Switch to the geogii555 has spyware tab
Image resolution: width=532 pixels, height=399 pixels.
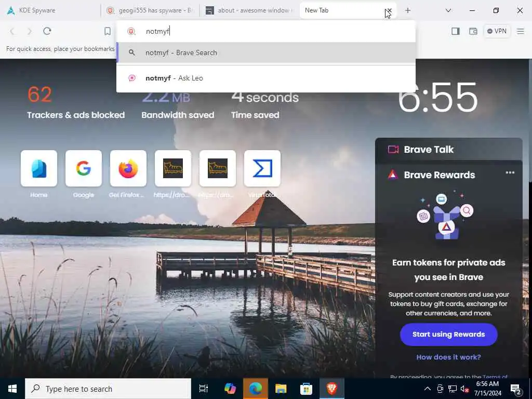click(x=150, y=10)
